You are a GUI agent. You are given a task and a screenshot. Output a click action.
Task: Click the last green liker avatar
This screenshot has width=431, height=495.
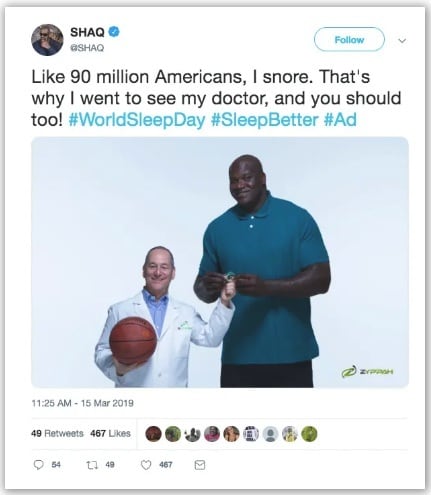(309, 434)
